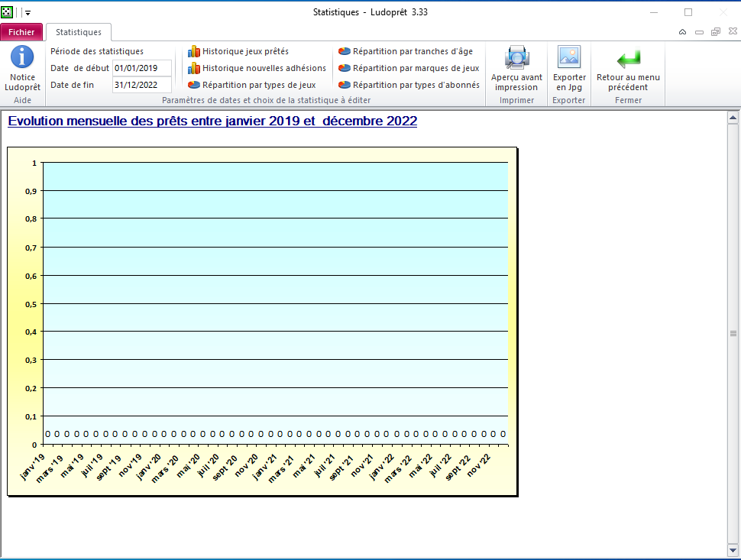The image size is (741, 560).
Task: Click Retour au menu précédent
Action: [x=628, y=68]
